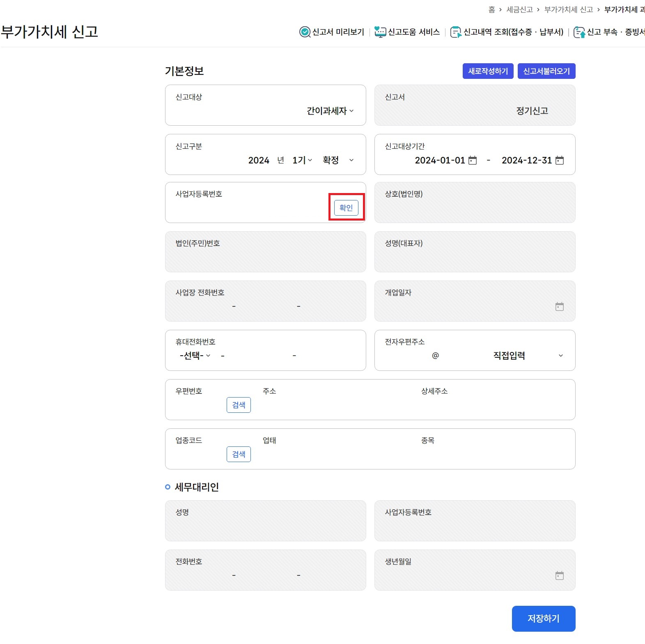Click the 2024 year input field

pyautogui.click(x=259, y=160)
